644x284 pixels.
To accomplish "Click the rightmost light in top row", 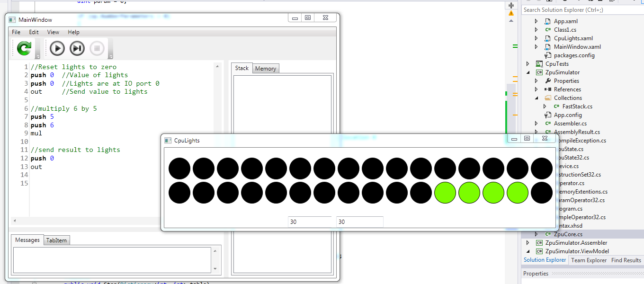I will [542, 169].
